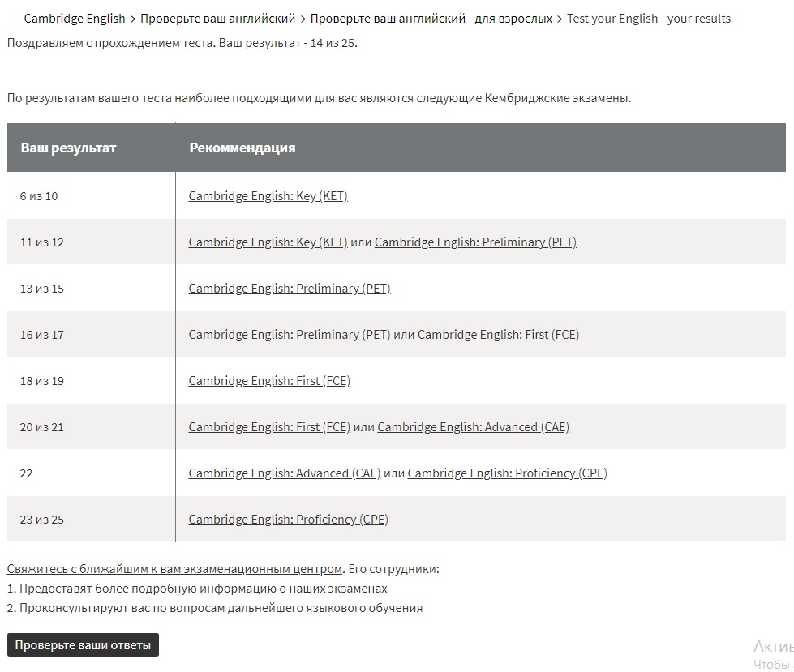Open First (FCE) link in the '20 из 21' row
This screenshot has height=672, width=794.
tap(269, 427)
